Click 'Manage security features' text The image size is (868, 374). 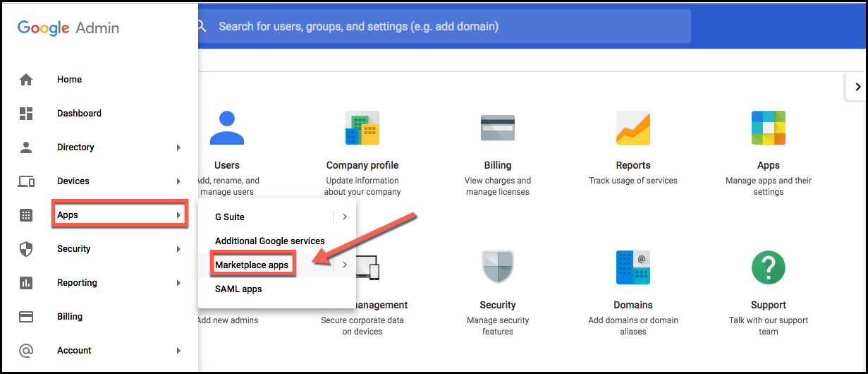[498, 326]
